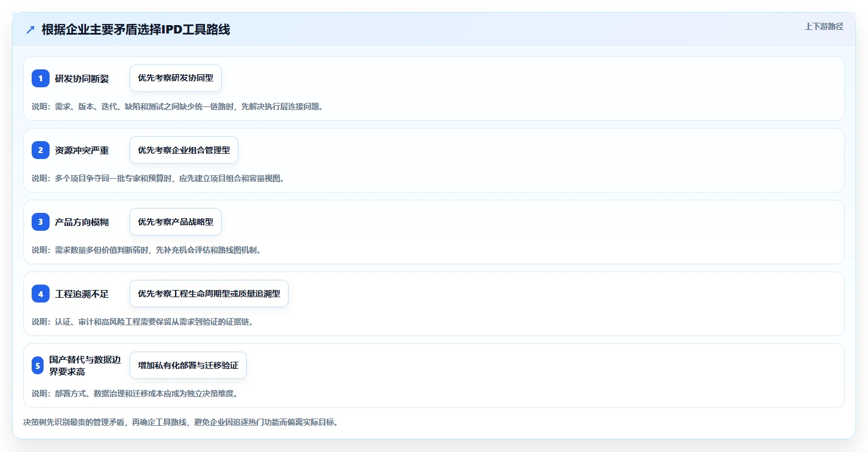
Task: Click the 产品方向模糊 heading
Action: pyautogui.click(x=82, y=222)
